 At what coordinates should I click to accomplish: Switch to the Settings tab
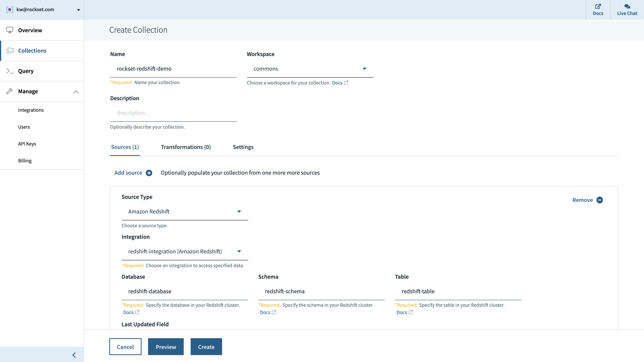pyautogui.click(x=243, y=146)
